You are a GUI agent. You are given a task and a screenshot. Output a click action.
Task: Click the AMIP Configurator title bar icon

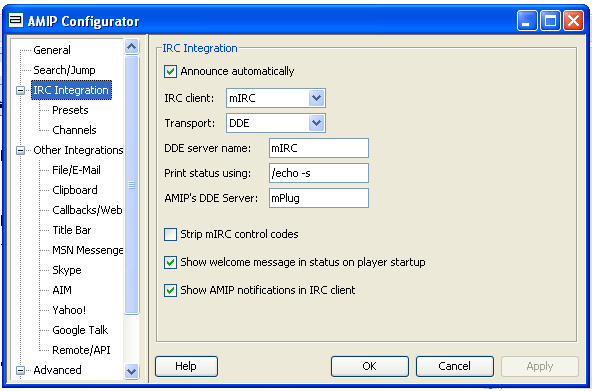[x=16, y=20]
